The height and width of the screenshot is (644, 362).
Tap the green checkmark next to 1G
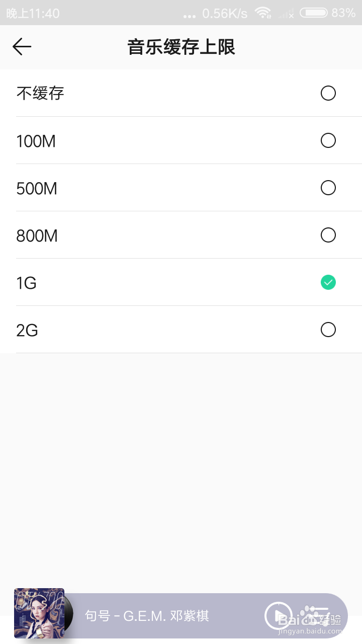(328, 282)
